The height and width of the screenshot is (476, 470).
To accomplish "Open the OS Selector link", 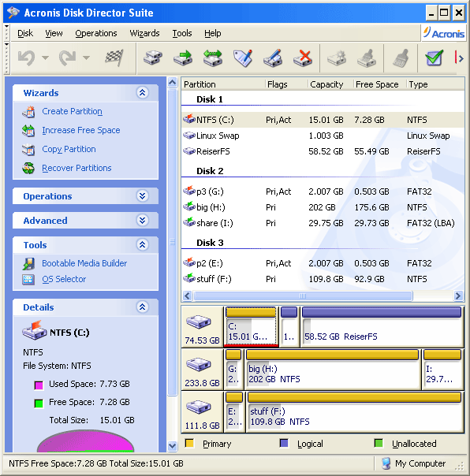I will point(64,279).
